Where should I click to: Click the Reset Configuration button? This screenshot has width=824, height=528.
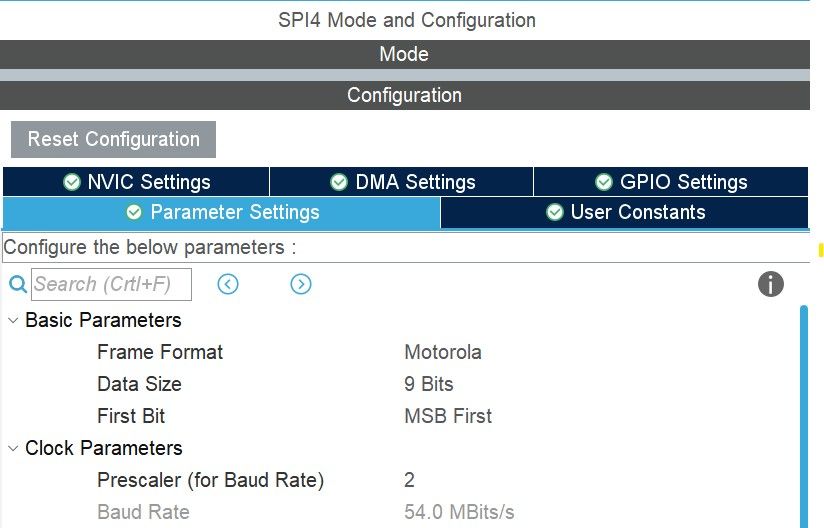point(114,139)
